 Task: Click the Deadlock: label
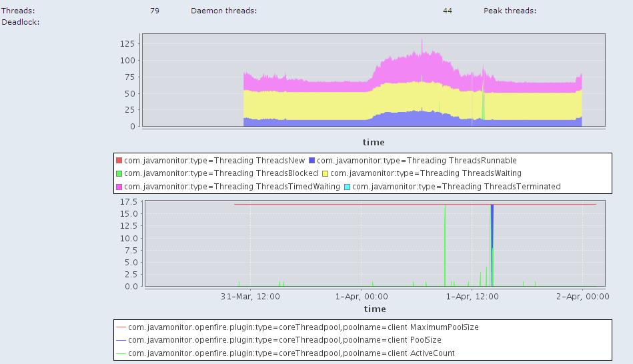pyautogui.click(x=21, y=22)
